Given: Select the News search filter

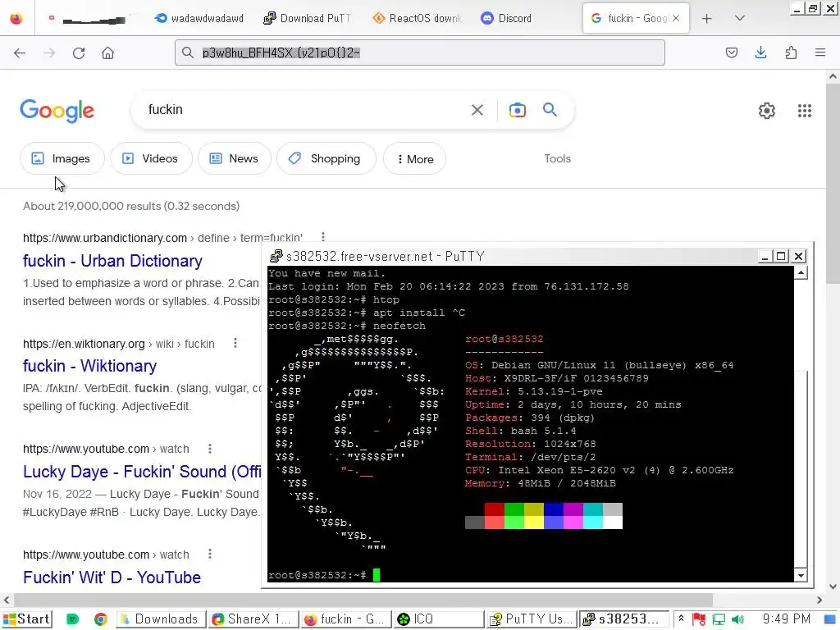Looking at the screenshot, I should [234, 158].
